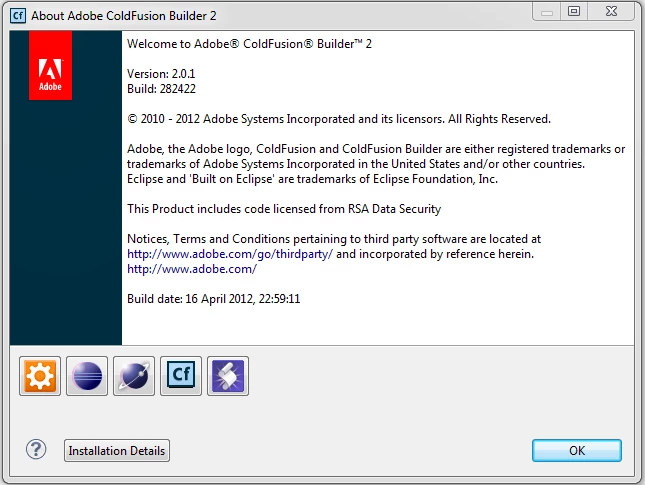The height and width of the screenshot is (485, 645).
Task: Maximize the About dialog window
Action: coord(574,11)
